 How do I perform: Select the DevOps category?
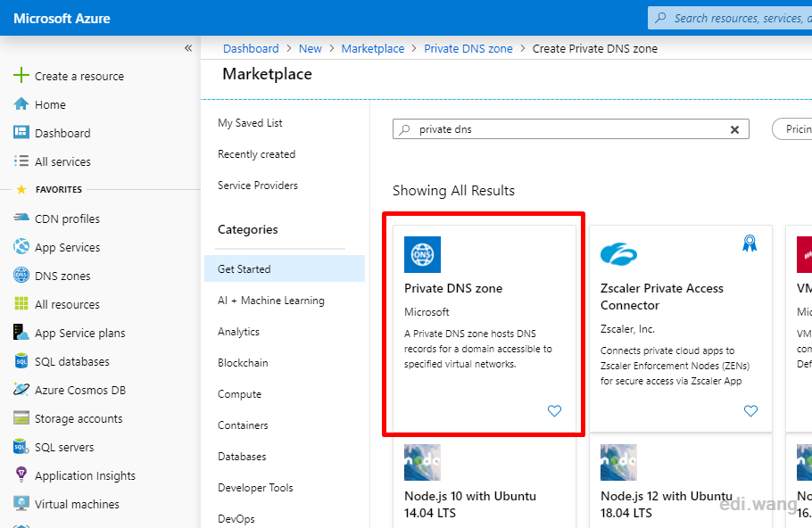(236, 519)
